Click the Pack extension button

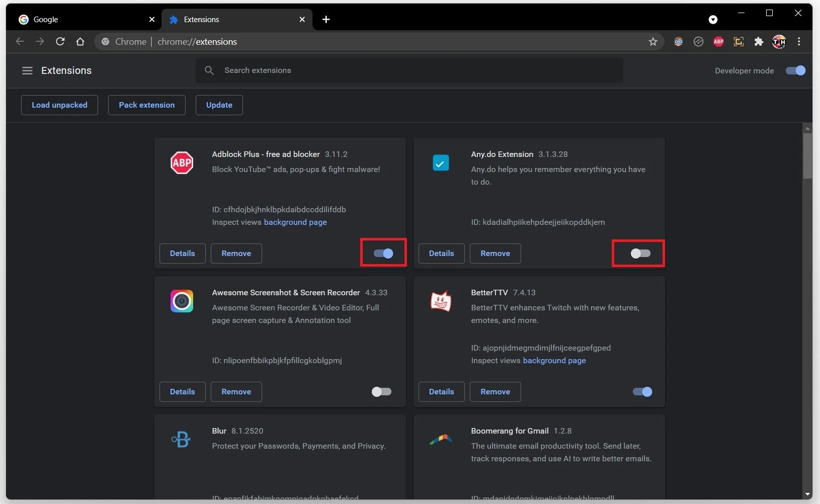tap(147, 105)
